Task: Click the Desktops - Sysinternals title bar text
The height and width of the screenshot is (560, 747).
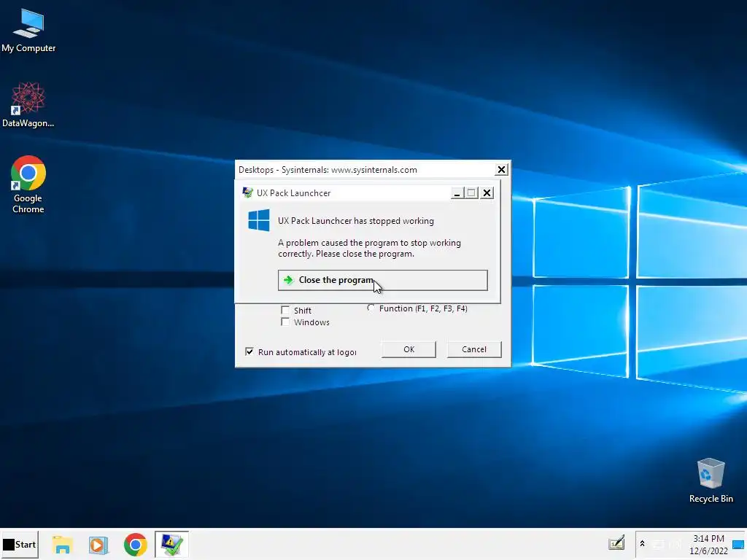Action: 328,169
